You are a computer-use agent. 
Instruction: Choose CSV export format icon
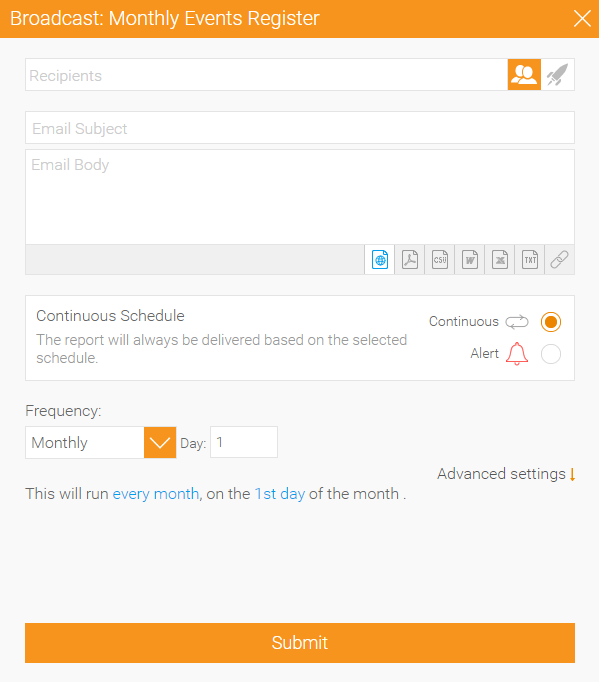(440, 260)
